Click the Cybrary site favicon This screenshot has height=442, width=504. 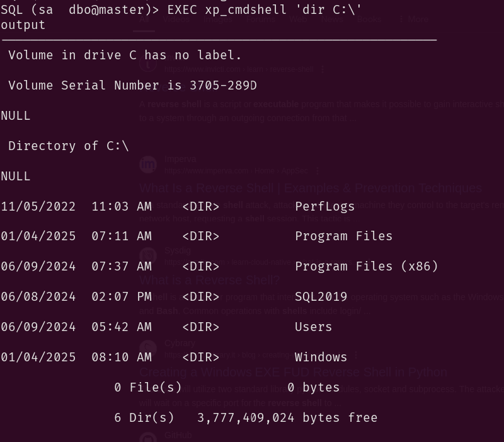click(x=147, y=349)
